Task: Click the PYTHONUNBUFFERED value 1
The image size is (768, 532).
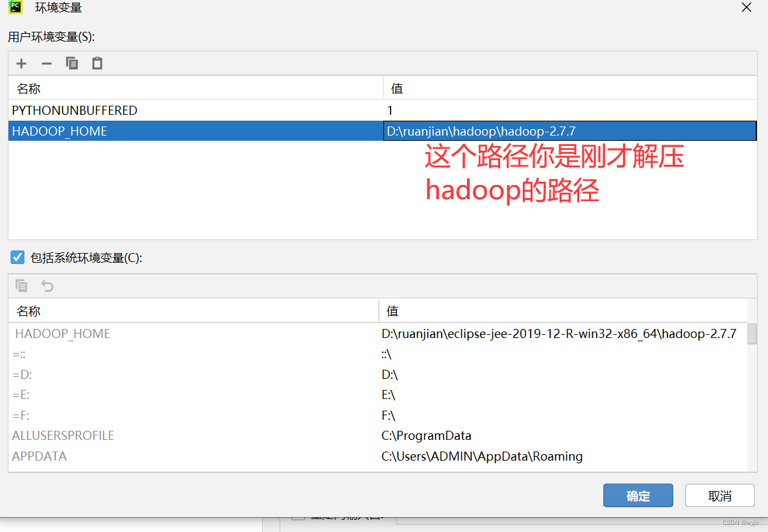Action: click(390, 110)
